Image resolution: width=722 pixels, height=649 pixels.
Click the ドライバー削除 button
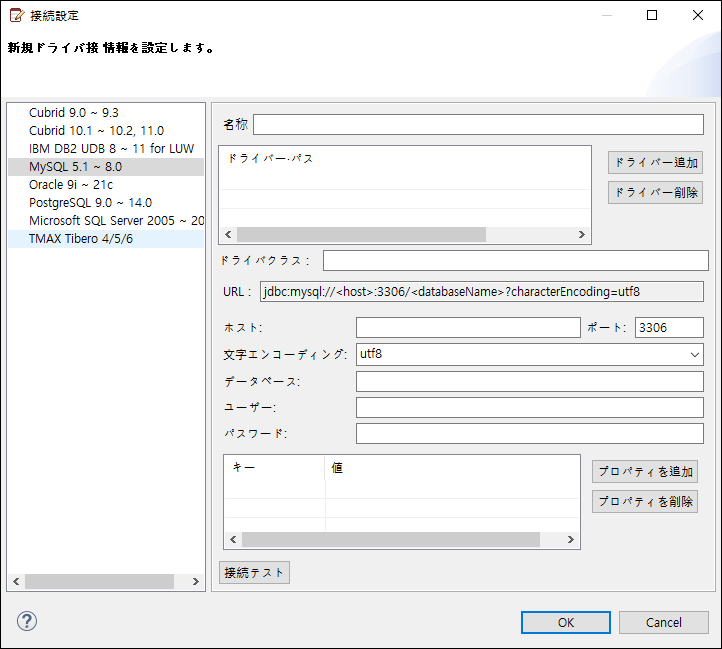[655, 193]
